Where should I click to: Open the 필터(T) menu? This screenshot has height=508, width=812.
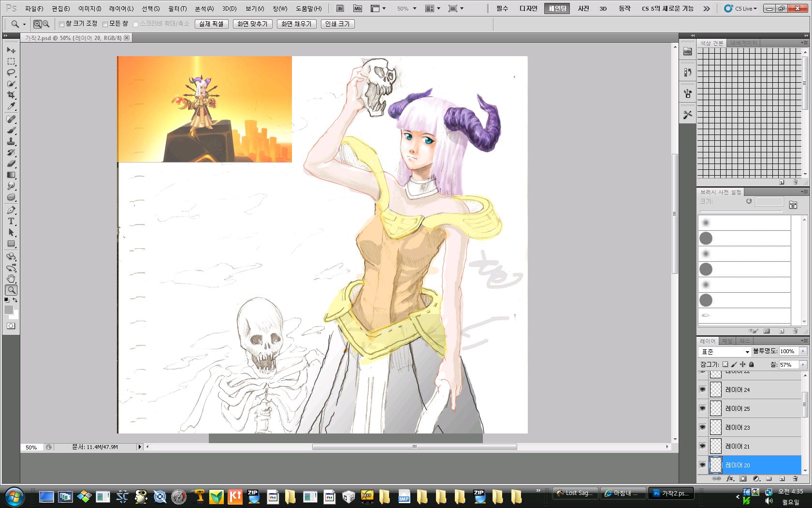click(177, 9)
